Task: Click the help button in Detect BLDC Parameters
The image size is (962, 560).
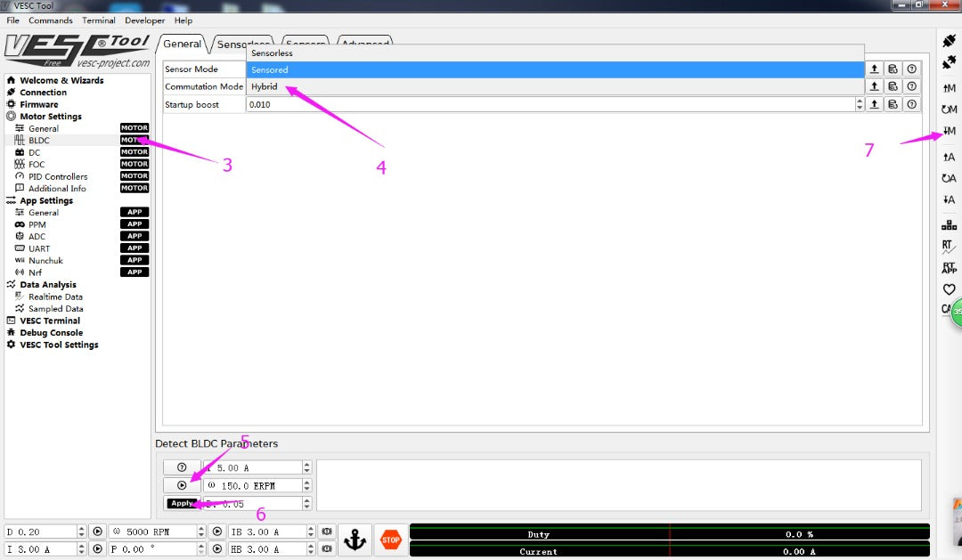Action: pyautogui.click(x=182, y=467)
